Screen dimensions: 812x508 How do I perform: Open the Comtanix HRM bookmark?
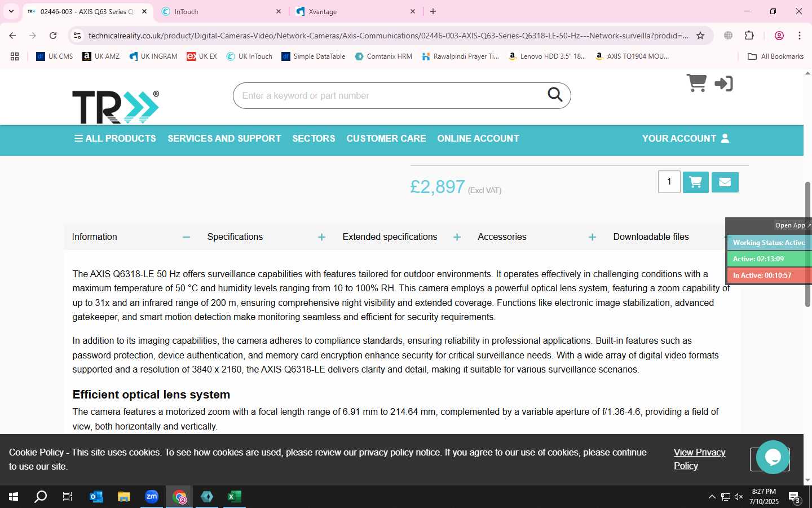click(383, 56)
